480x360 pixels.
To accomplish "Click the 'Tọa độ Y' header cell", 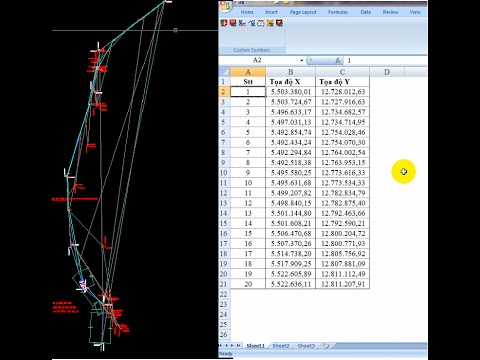I will [342, 82].
